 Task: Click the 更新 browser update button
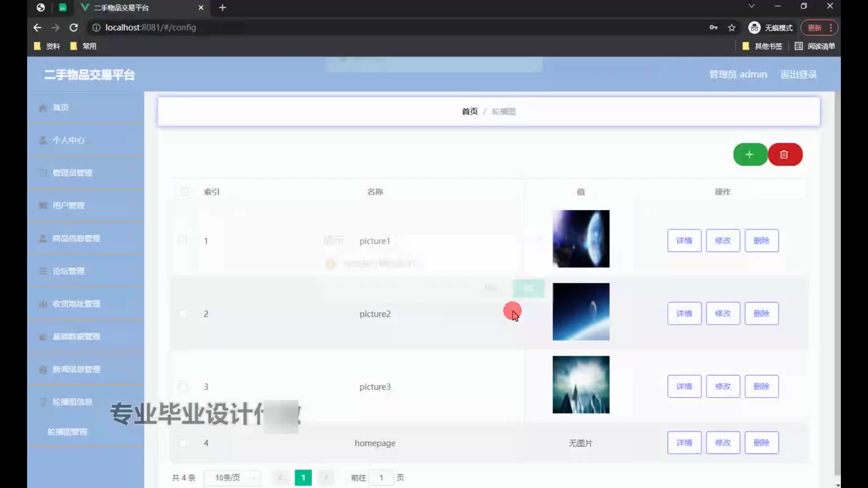[819, 28]
